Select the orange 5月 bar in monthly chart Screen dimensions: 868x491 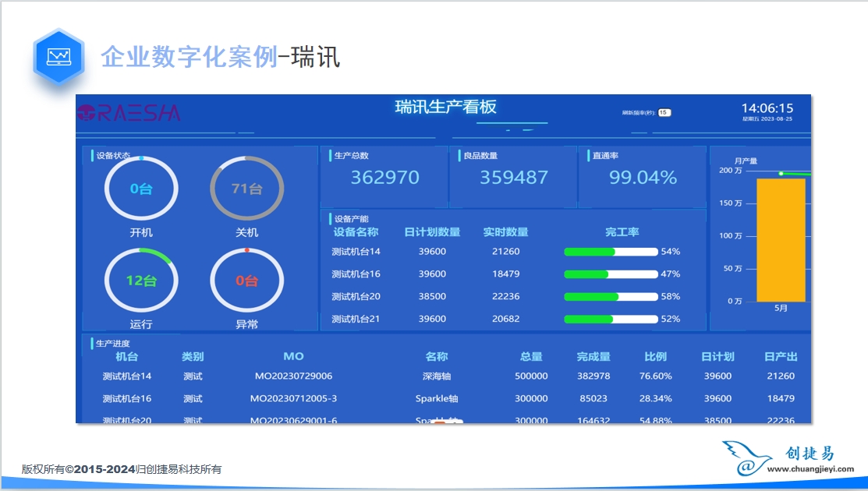click(x=781, y=240)
